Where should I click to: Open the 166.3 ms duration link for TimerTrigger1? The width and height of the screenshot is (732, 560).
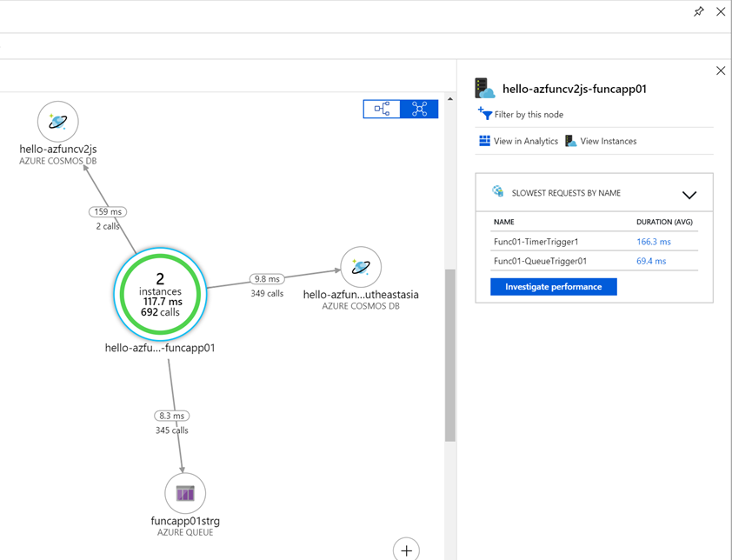[x=653, y=242]
